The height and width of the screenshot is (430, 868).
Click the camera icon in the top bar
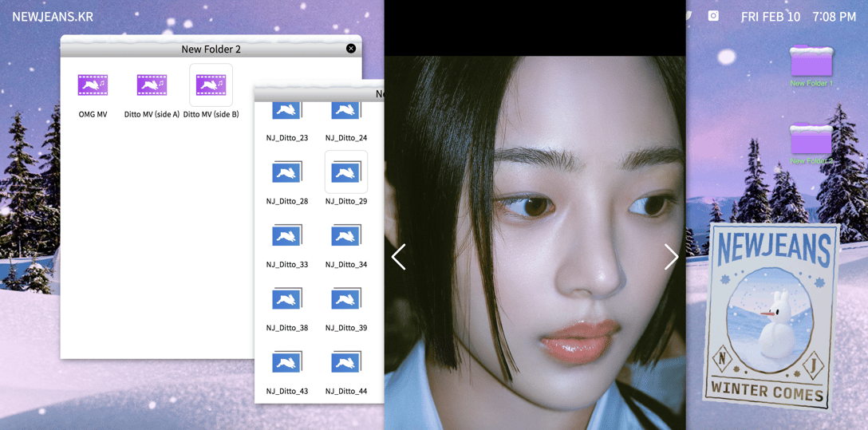(x=713, y=16)
